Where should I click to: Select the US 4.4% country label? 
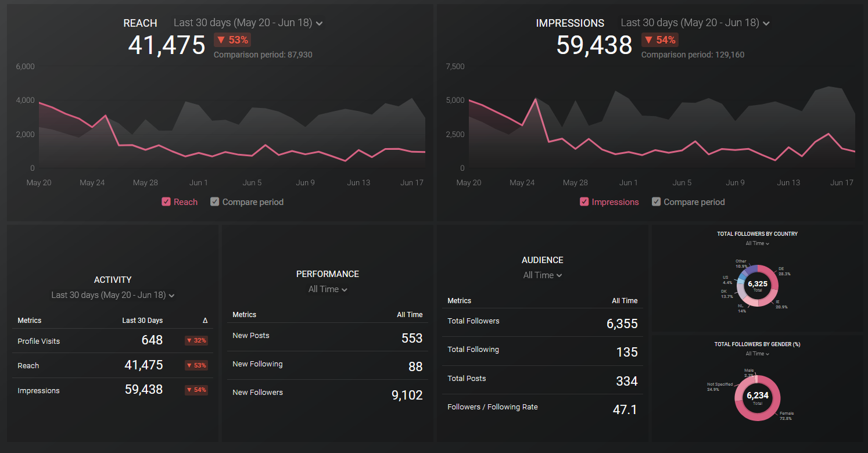click(727, 280)
